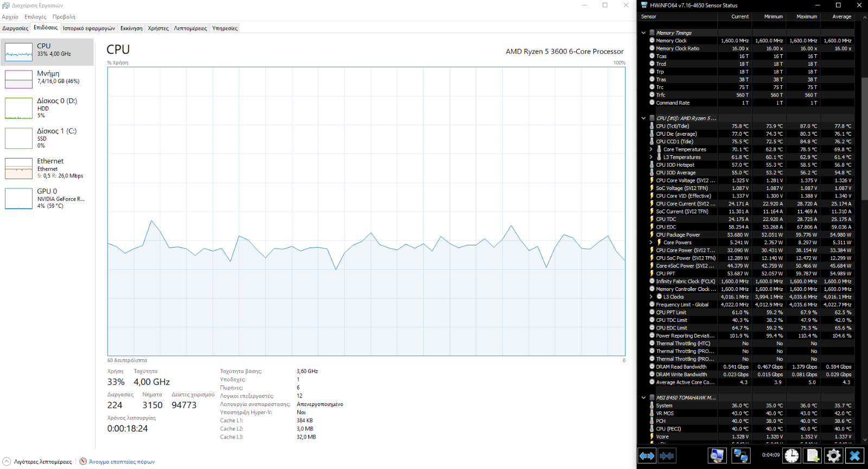
Task: Click the remote network monitors icon
Action: coord(741,456)
